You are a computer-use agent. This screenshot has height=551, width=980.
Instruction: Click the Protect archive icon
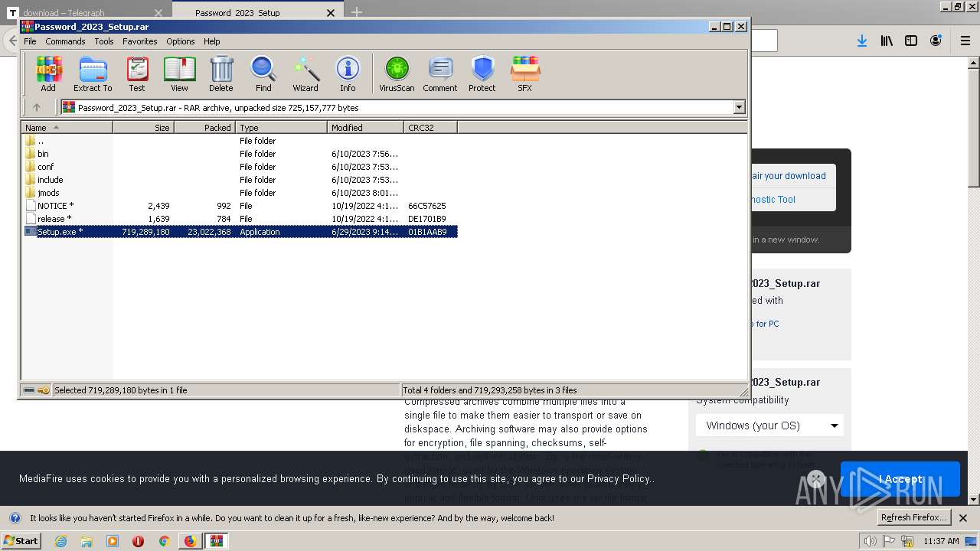482,74
